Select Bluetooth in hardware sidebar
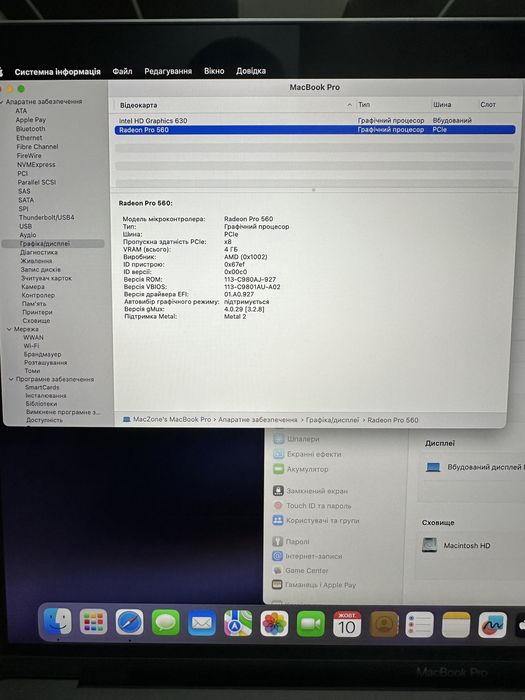525x700 pixels. 30,129
